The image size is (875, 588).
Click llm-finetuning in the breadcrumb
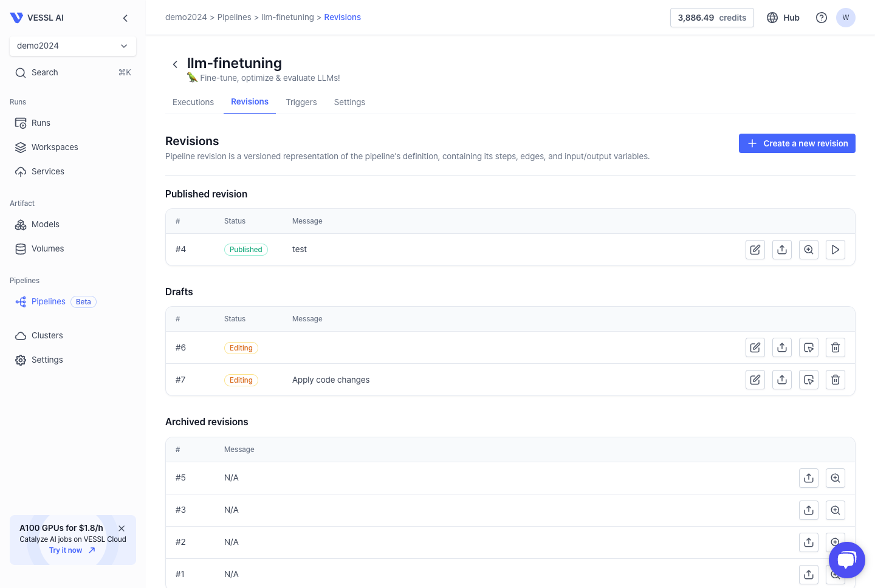point(287,17)
